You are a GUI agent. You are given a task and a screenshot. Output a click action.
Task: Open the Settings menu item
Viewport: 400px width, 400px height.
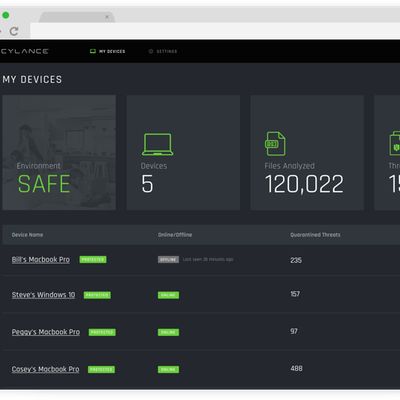tap(163, 51)
